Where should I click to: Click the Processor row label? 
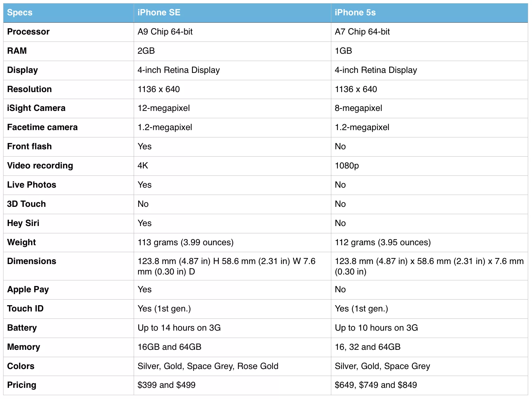point(28,32)
